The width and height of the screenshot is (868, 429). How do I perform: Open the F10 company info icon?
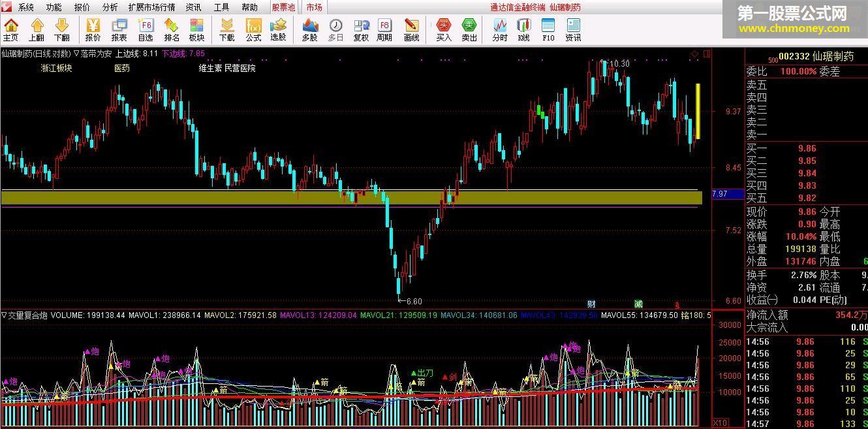[548, 30]
